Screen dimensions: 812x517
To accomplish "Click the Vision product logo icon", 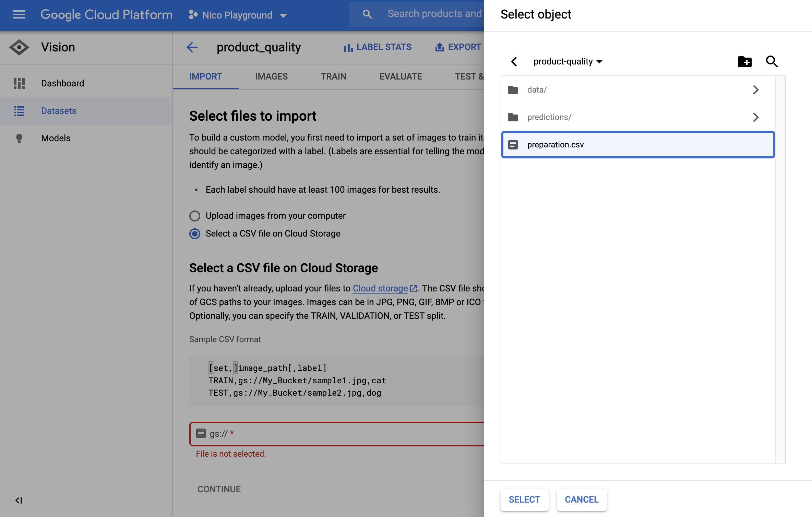I will 19,47.
